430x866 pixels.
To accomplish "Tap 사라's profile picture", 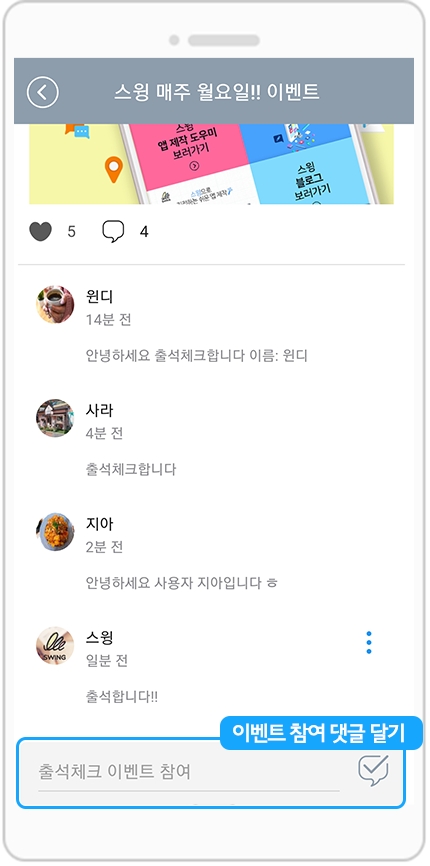I will click(55, 418).
